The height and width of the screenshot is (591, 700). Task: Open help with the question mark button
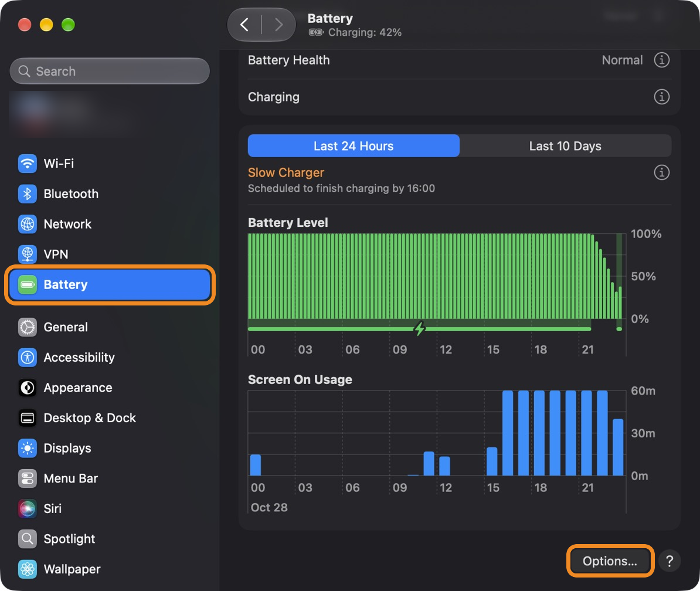pos(669,561)
